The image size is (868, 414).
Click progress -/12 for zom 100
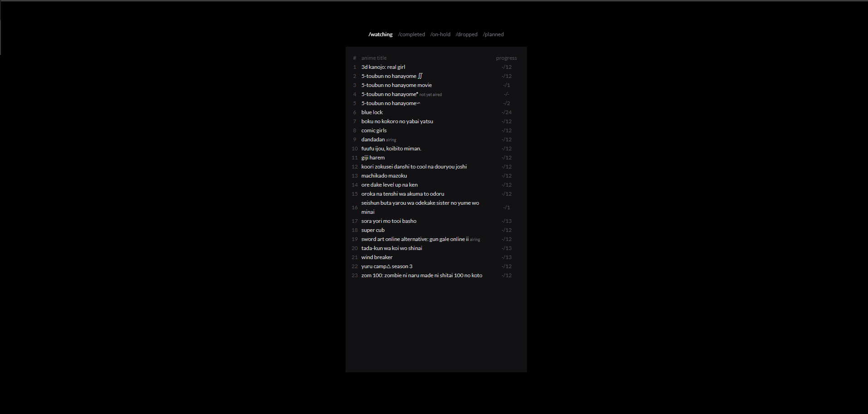tap(507, 275)
